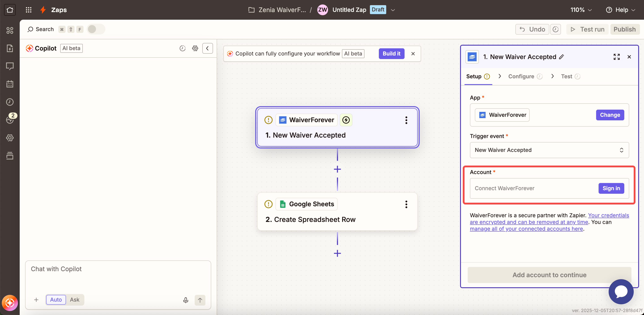Open the Help dropdown menu
Viewport: 644px width, 315px height.
pos(621,10)
